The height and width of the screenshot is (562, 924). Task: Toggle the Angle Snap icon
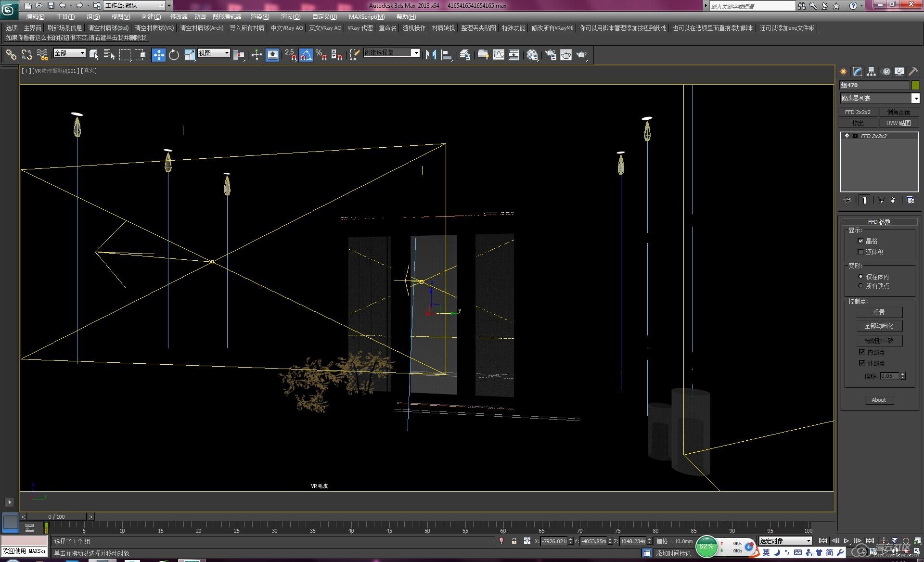coord(306,55)
